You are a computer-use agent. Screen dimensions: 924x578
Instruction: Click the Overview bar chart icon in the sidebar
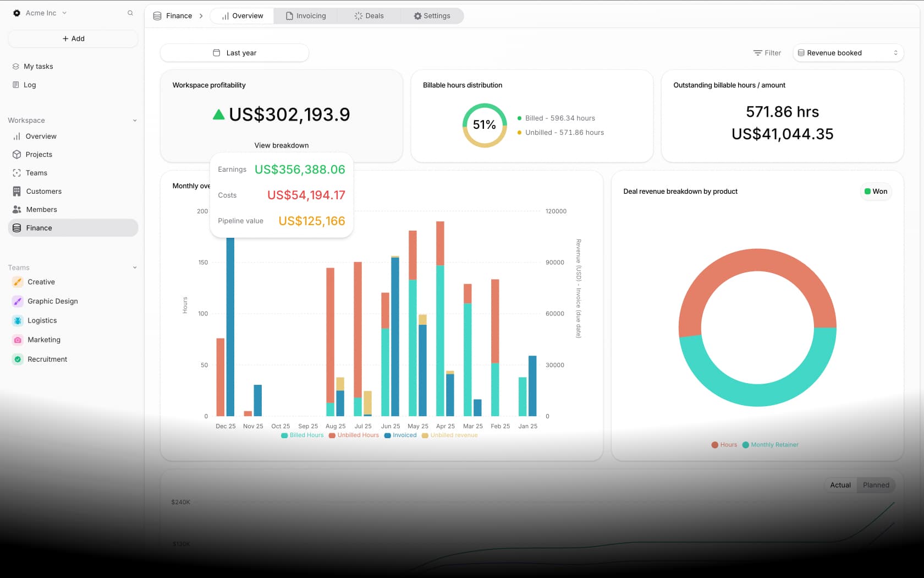[x=16, y=136]
